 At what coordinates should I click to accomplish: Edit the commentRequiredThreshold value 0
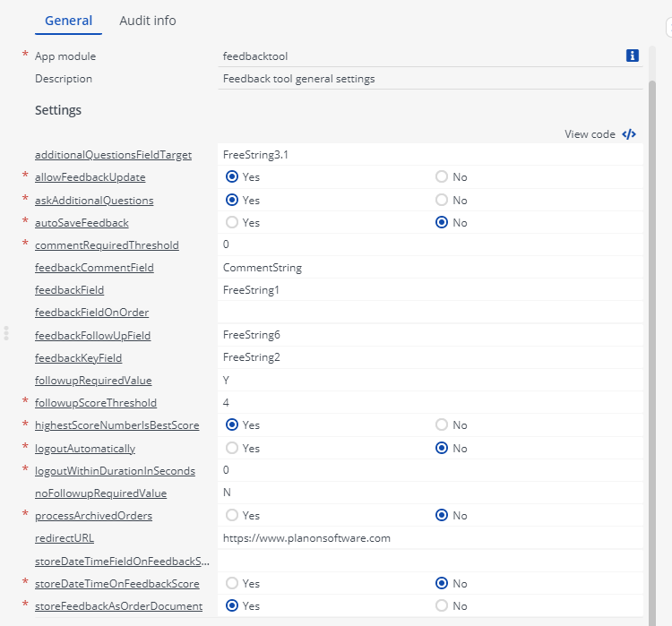(430, 244)
